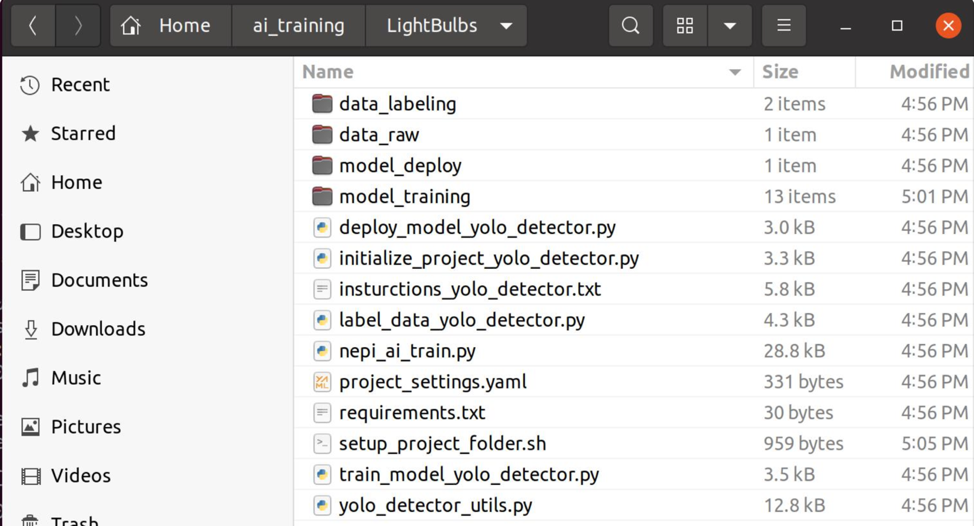Click the Starred star icon in sidebar
This screenshot has width=974, height=526.
[31, 134]
